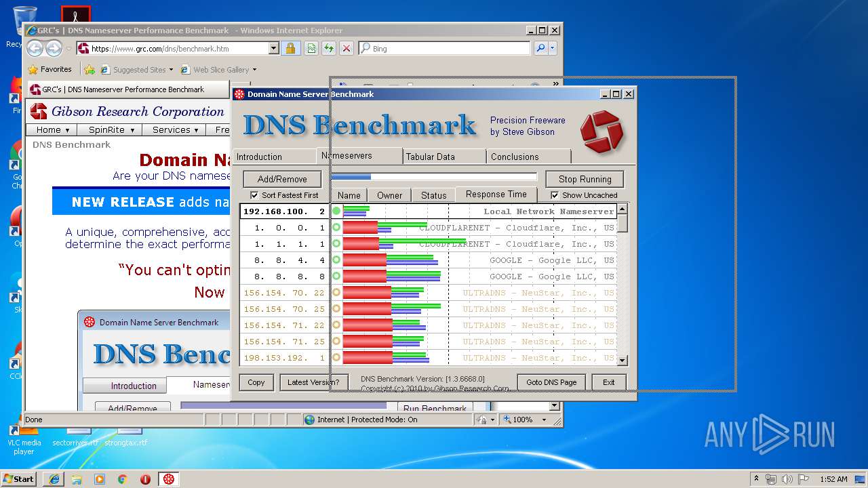868x488 pixels.
Task: Click the Internet Explorer Forward arrow button
Action: 54,48
